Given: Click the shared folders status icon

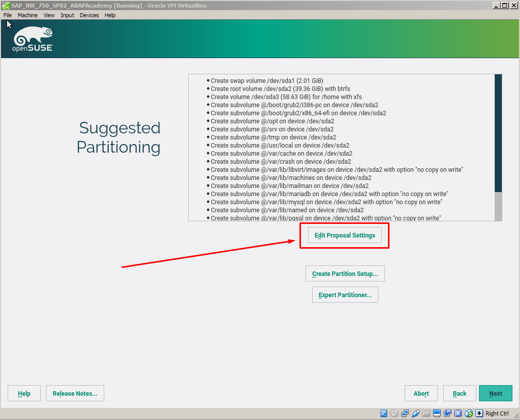Looking at the screenshot, I should click(x=426, y=413).
